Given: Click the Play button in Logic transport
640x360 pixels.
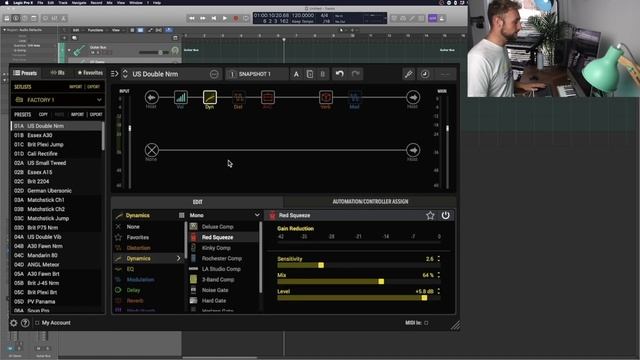Looking at the screenshot, I should pos(224,18).
